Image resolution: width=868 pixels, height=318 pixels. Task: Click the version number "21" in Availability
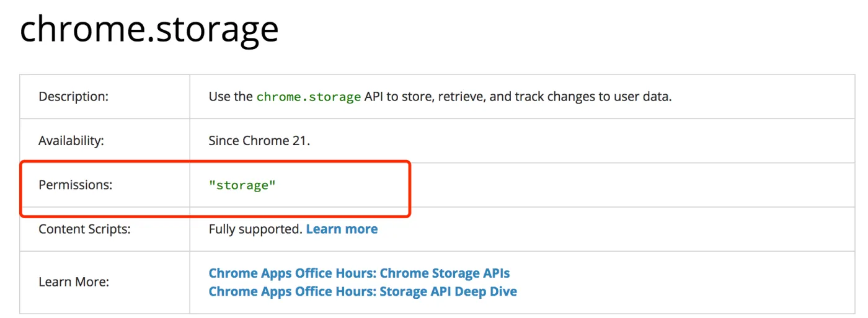(x=299, y=141)
